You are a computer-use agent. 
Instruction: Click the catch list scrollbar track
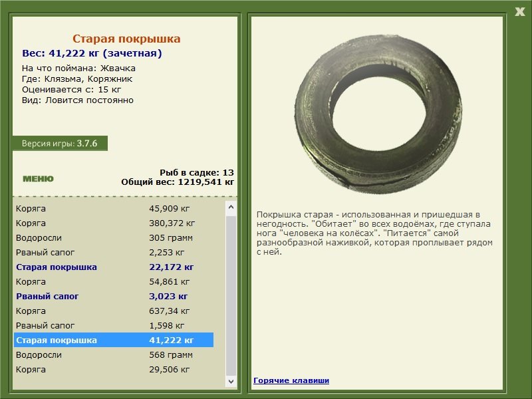pyautogui.click(x=231, y=295)
